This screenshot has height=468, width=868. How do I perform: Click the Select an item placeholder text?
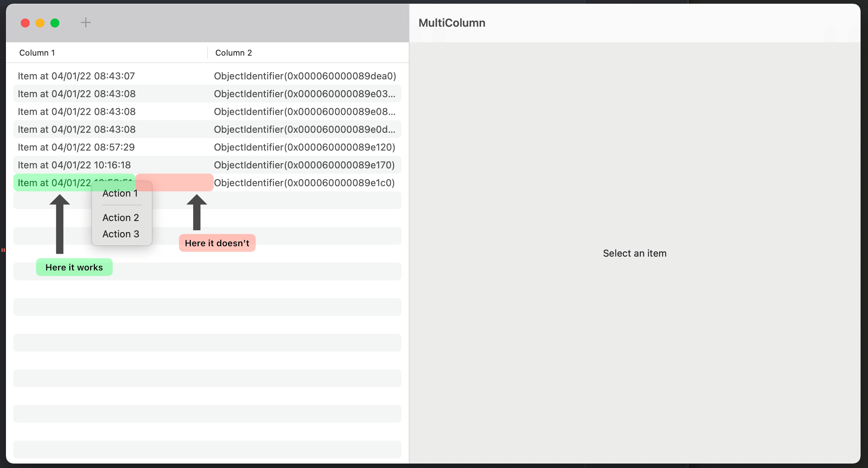coord(635,253)
